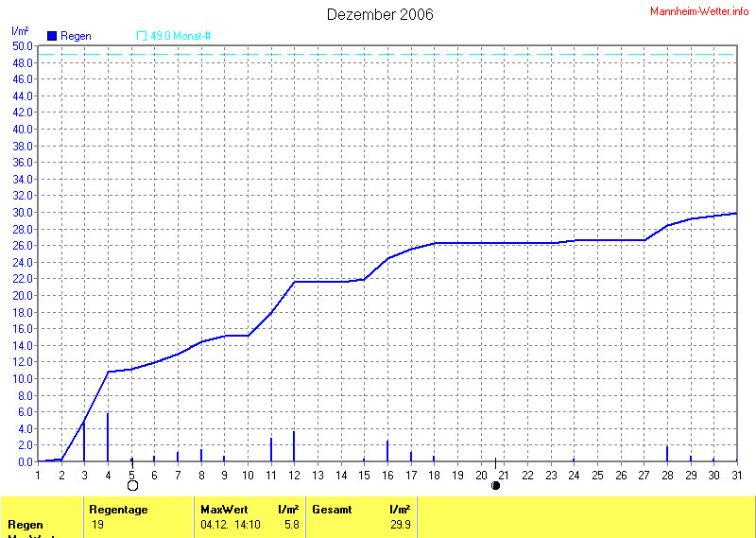This screenshot has width=756, height=538.
Task: Click the Dezember 2006 chart title
Action: click(x=380, y=14)
